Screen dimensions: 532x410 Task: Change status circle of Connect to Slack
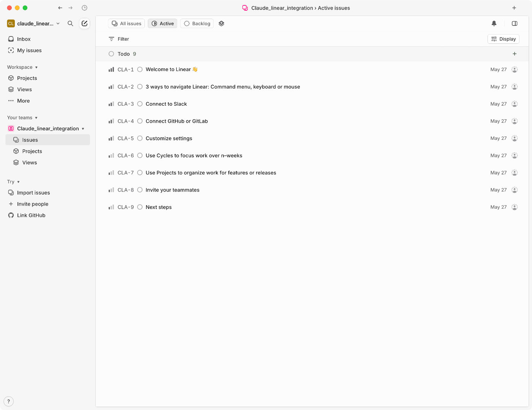[140, 104]
